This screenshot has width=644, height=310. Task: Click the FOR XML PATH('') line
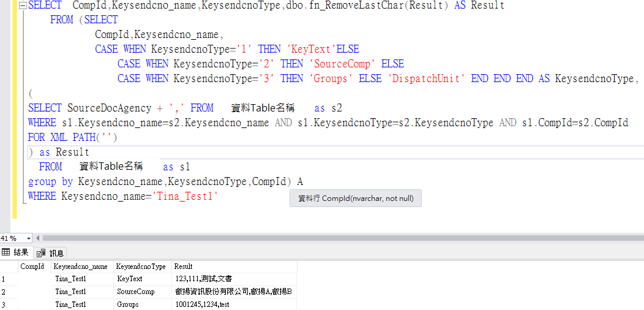click(x=73, y=137)
